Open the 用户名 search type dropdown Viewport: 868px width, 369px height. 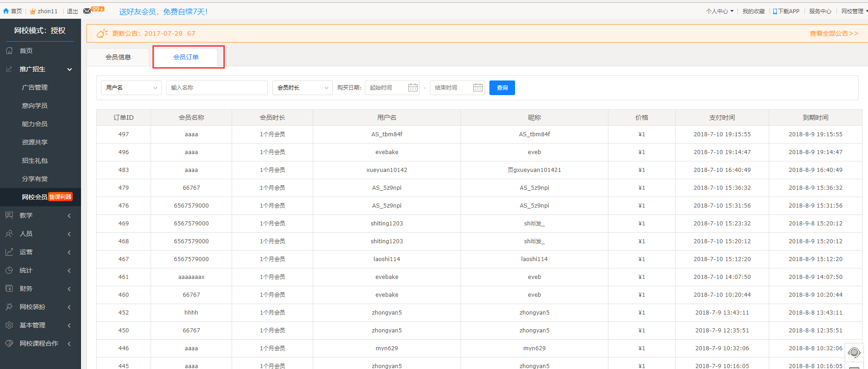click(x=131, y=88)
